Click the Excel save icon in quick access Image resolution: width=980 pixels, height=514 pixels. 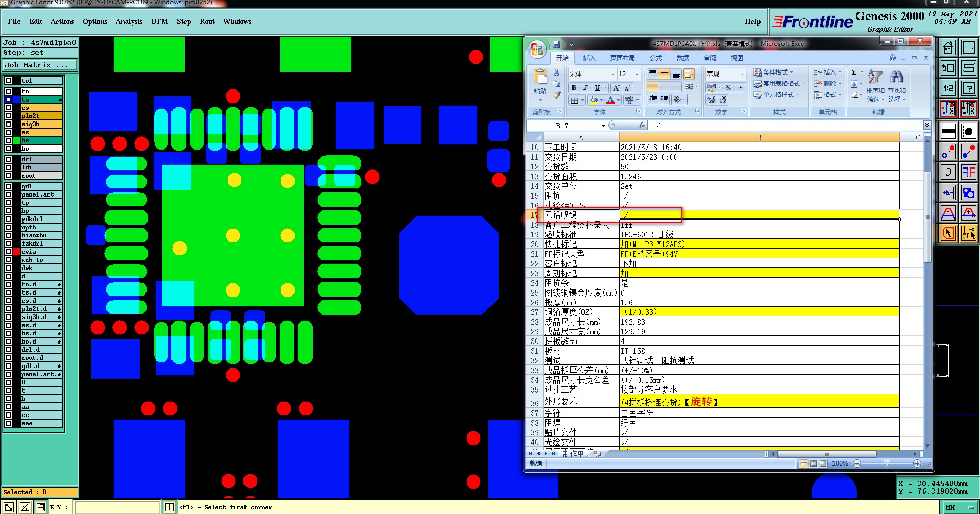(x=556, y=44)
